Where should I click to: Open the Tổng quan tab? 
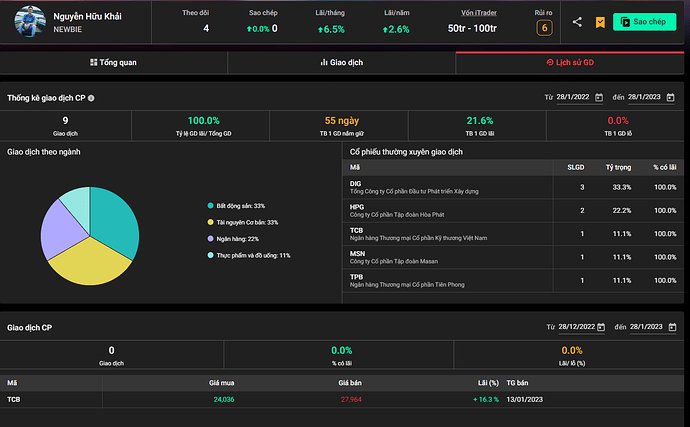tap(114, 62)
